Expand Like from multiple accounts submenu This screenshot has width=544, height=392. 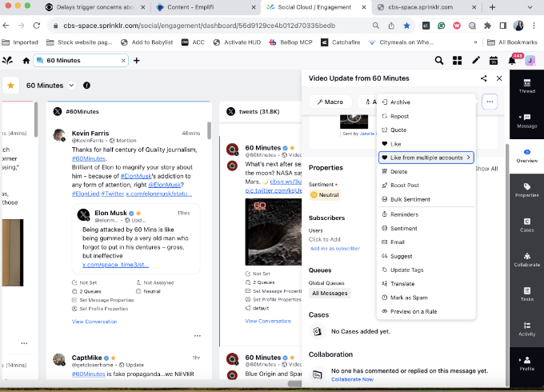tap(426, 158)
